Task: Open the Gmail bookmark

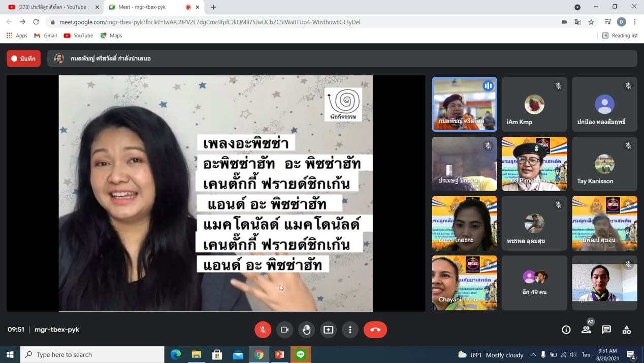Action: [45, 36]
